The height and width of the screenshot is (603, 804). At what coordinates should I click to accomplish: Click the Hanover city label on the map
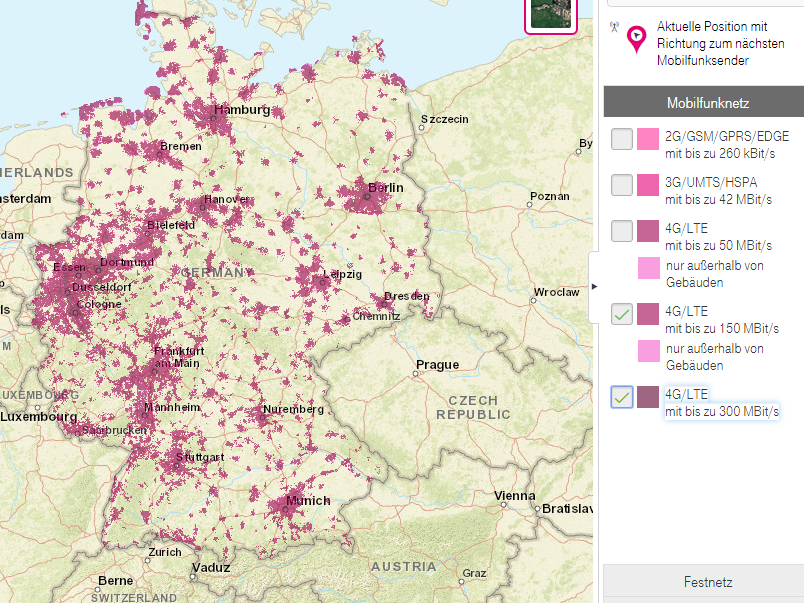pyautogui.click(x=227, y=199)
